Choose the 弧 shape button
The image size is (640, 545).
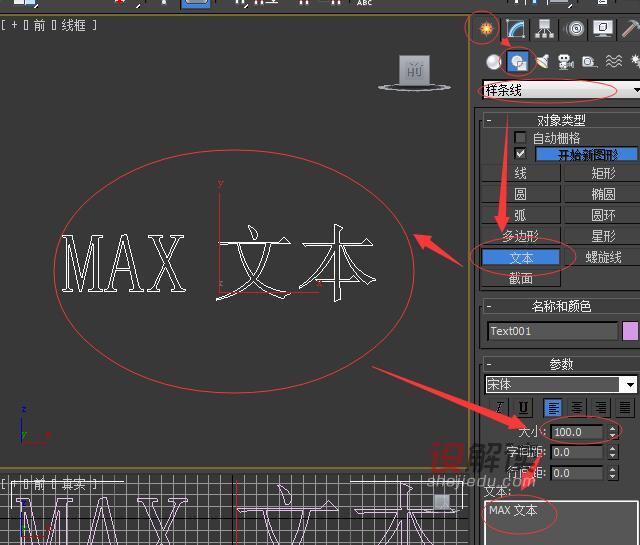(x=521, y=215)
